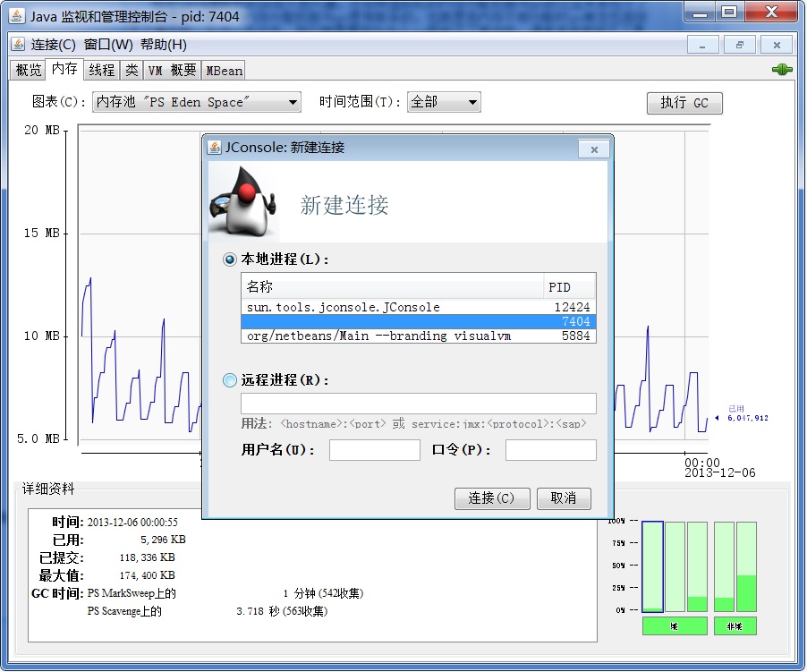Open the 连接(C) menu
The image size is (807, 672).
pos(53,45)
